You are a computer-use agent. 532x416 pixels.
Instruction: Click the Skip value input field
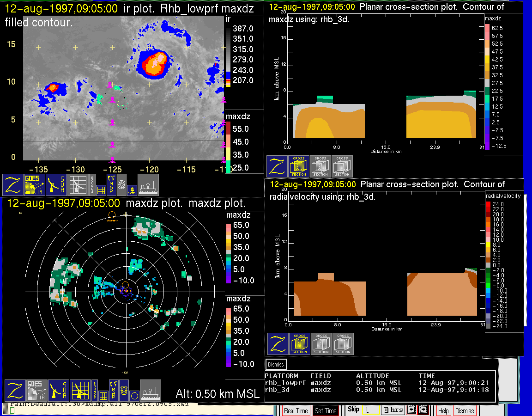point(370,410)
